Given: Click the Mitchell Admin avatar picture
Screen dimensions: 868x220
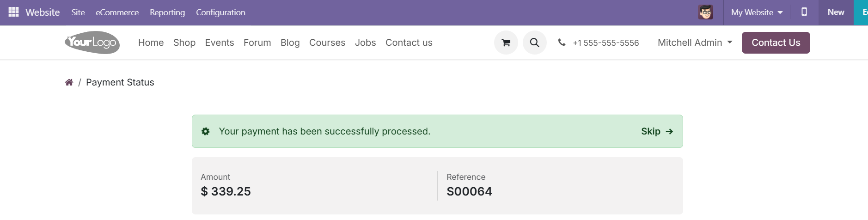Looking at the screenshot, I should [x=706, y=12].
